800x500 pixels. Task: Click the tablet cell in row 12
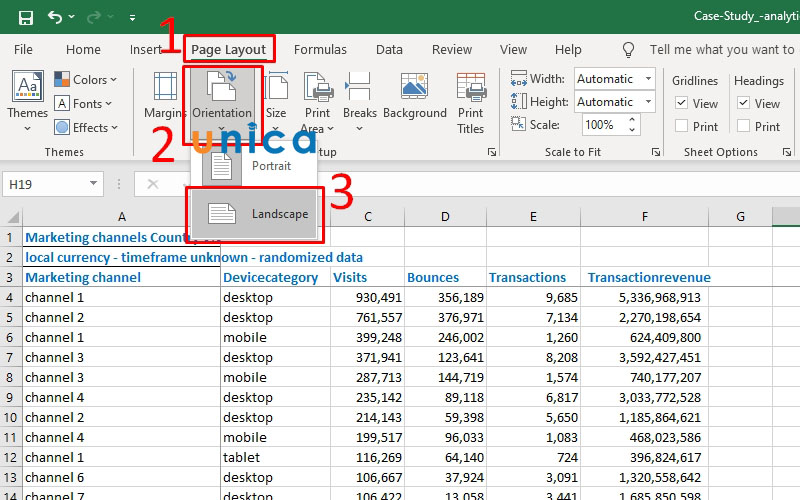(x=276, y=458)
